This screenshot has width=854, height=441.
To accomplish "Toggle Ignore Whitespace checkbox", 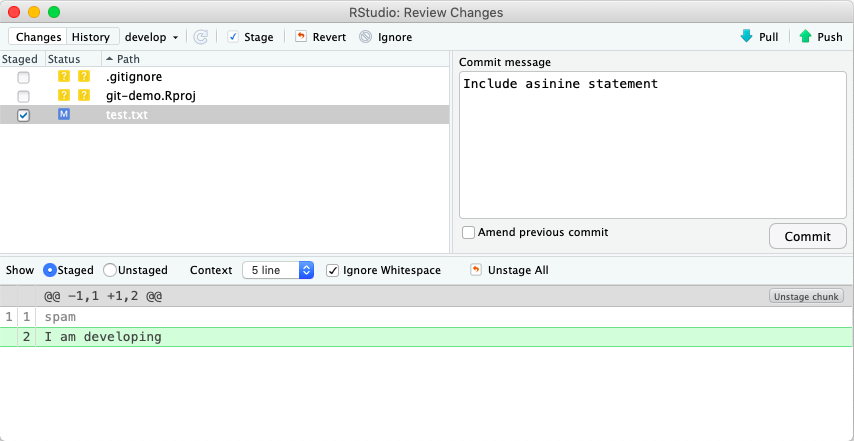I will [332, 270].
